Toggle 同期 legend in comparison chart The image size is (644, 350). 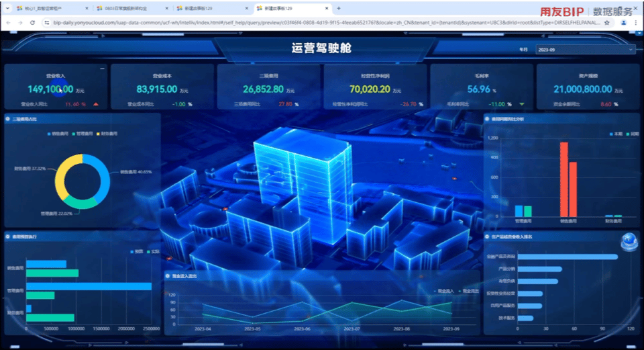point(633,134)
